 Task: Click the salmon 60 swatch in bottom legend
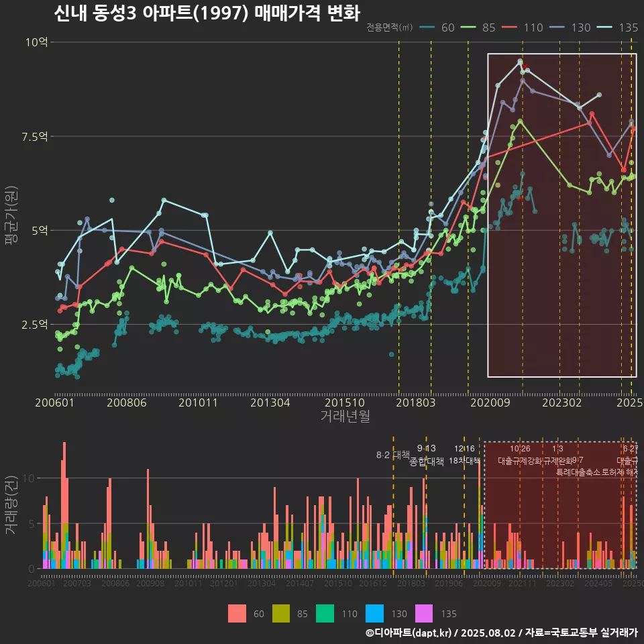(237, 614)
